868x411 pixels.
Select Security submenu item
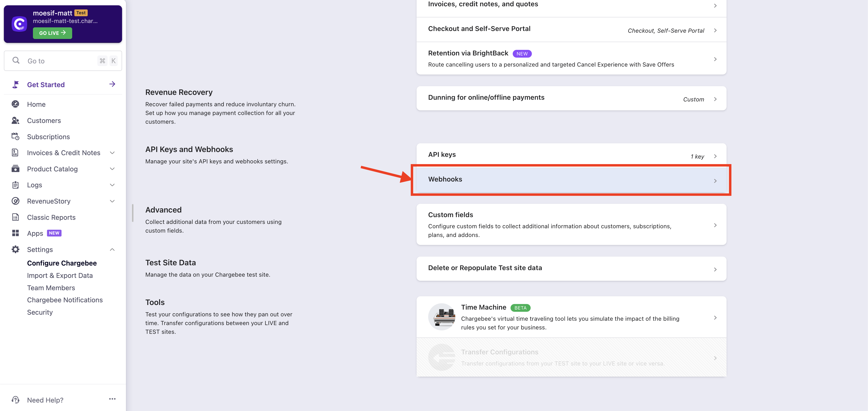[x=40, y=312]
